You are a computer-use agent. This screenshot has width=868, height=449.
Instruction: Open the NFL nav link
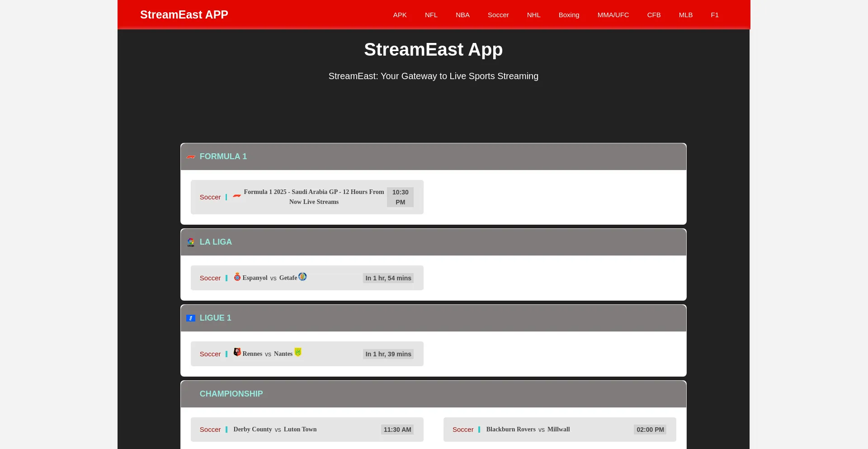tap(431, 15)
